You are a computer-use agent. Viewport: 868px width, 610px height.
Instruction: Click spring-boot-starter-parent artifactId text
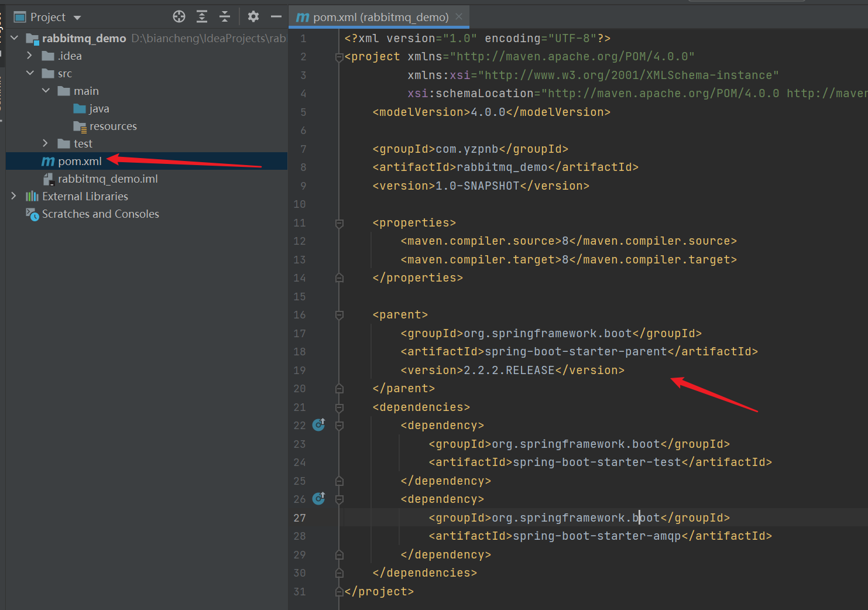coord(576,351)
